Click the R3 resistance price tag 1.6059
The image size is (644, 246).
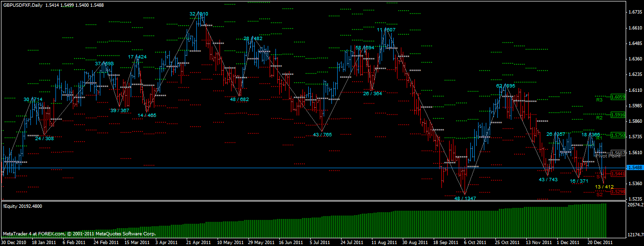click(x=618, y=97)
